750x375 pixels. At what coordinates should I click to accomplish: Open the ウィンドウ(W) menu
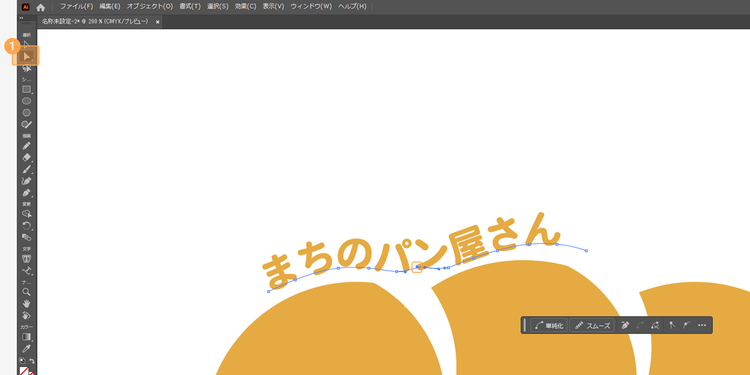pyautogui.click(x=311, y=7)
